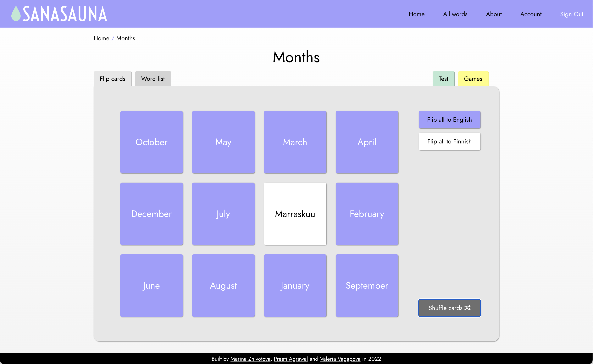Screen dimensions: 593x364
Task: Open the Test tab
Action: [443, 79]
